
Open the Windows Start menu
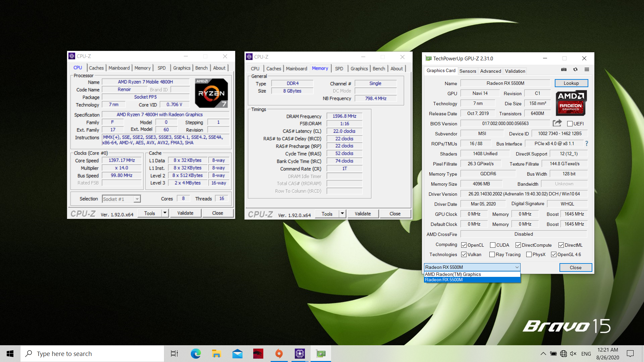[10, 354]
